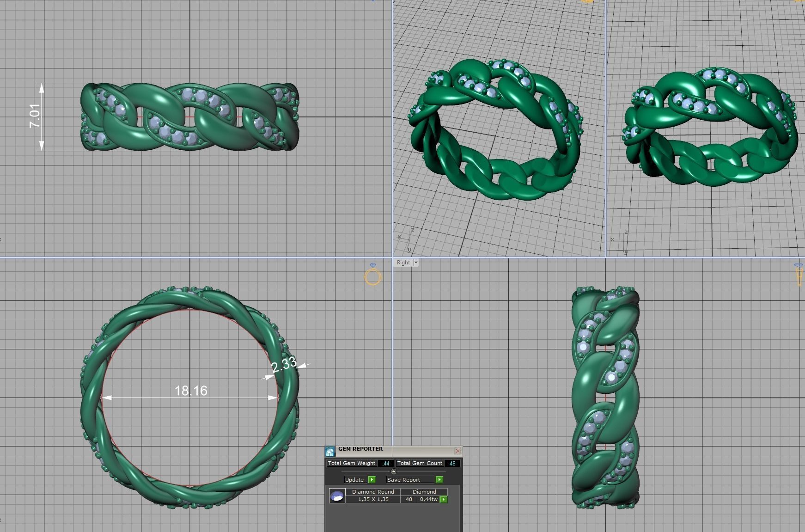805x532 pixels.
Task: Select the Diamond Round gem thumbnail
Action: 337,496
